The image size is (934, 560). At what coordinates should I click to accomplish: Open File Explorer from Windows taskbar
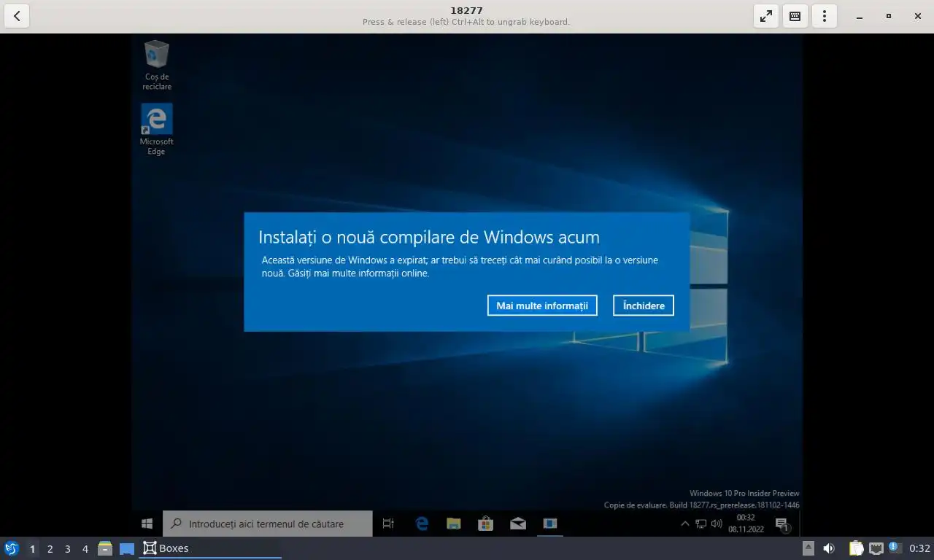click(x=454, y=524)
